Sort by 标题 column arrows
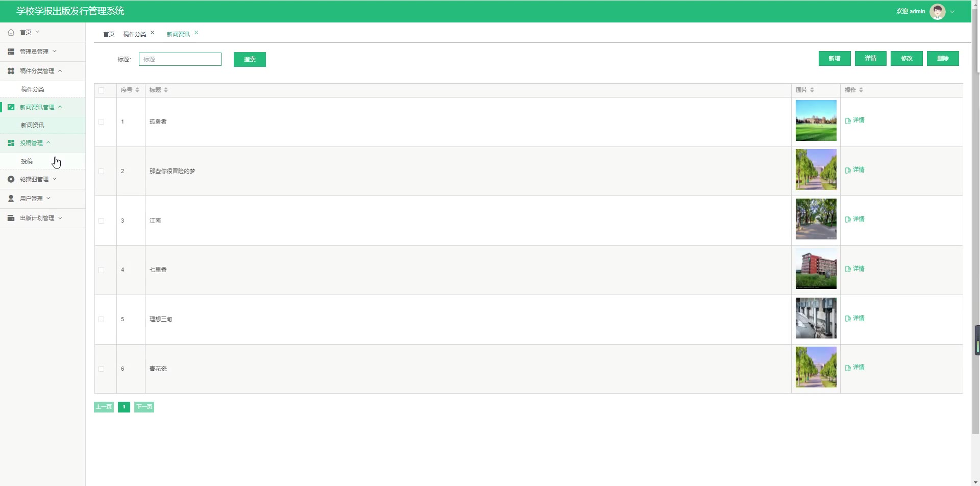Screen dimensions: 980x486 pyautogui.click(x=166, y=90)
